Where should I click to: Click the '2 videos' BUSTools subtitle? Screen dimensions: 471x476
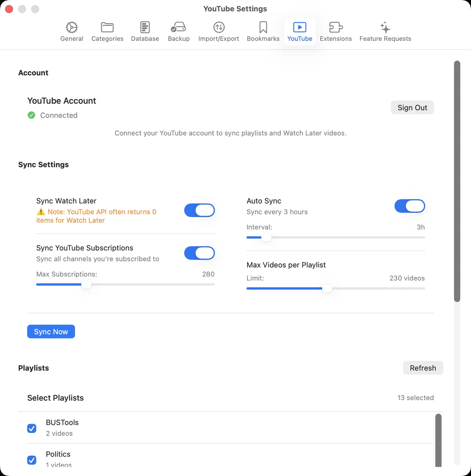[x=59, y=433]
